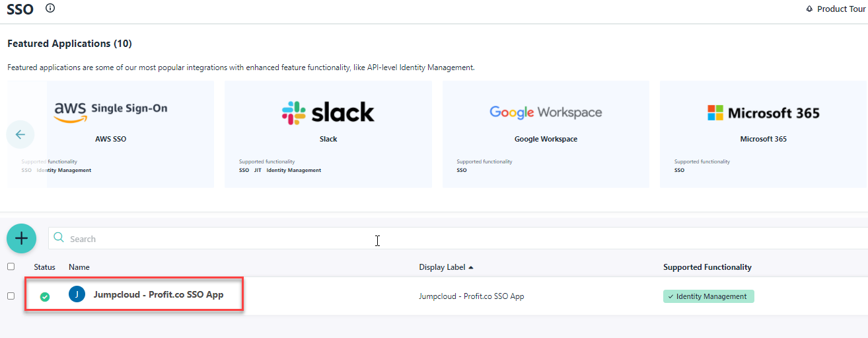
Task: Click the display label Jumpcloud - Profit.co SSO App
Action: (472, 296)
